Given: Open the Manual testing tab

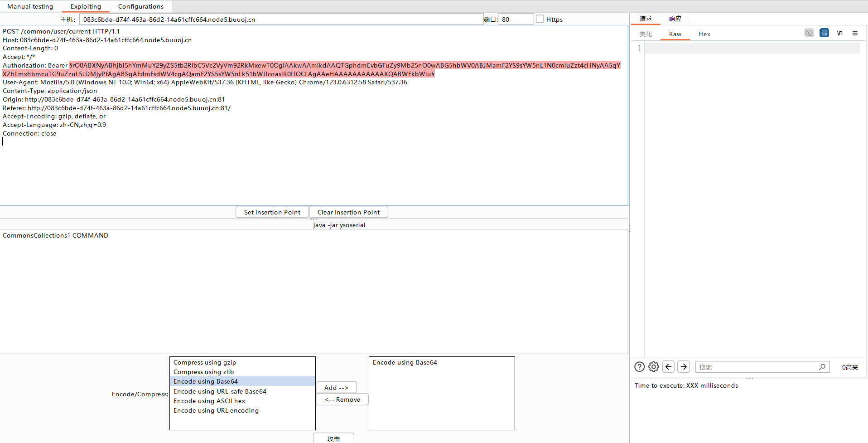Looking at the screenshot, I should (30, 6).
